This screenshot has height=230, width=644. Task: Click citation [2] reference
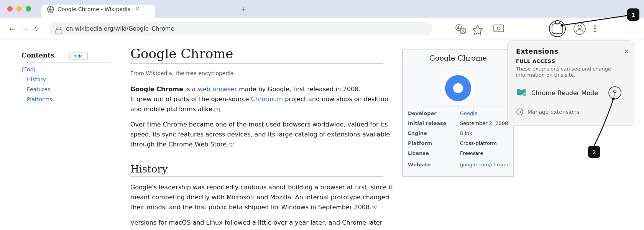point(232,145)
